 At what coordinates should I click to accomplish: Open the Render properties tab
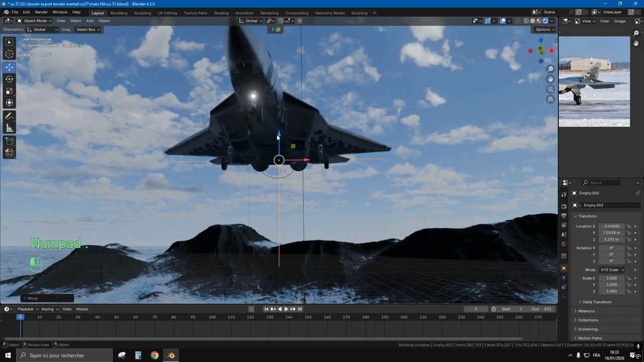coord(563,206)
